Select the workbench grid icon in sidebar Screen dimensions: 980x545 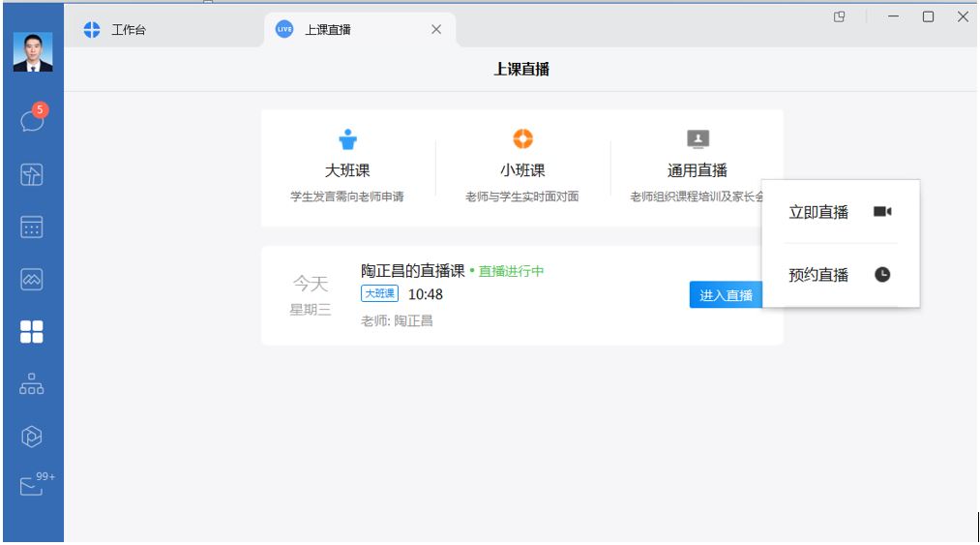[32, 332]
